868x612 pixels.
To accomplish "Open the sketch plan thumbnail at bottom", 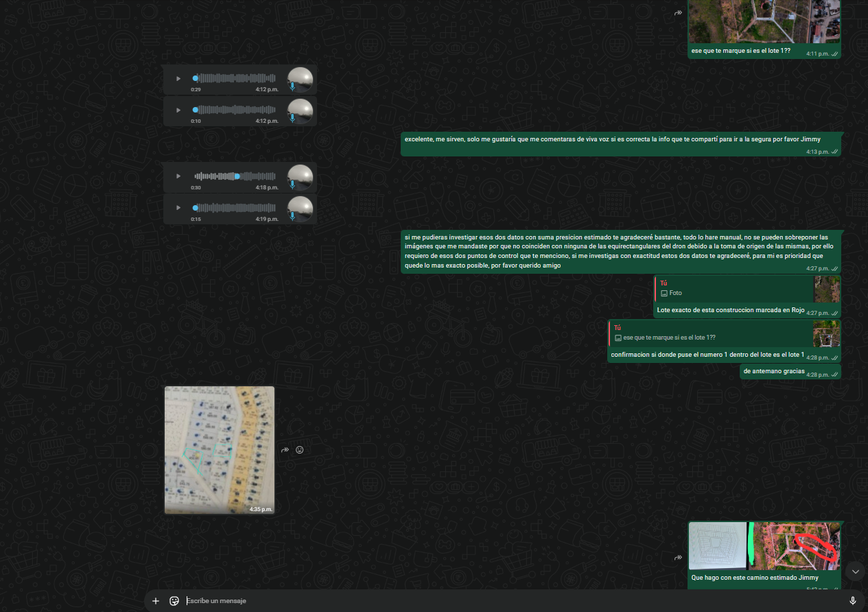I will [717, 545].
